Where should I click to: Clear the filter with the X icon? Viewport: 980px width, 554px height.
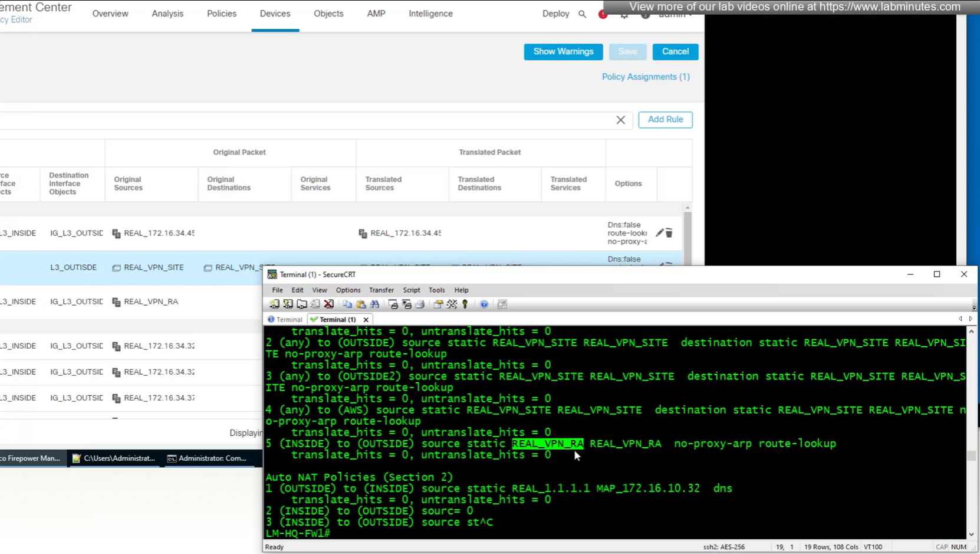coord(620,120)
